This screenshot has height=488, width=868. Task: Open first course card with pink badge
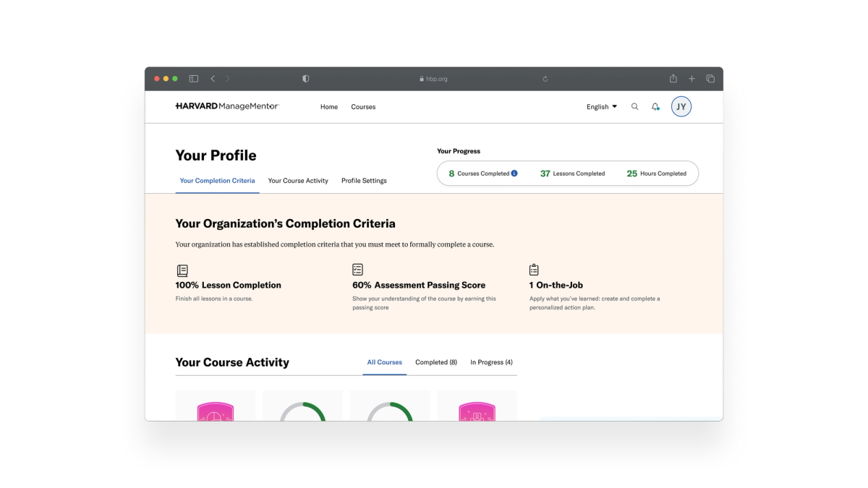(x=216, y=406)
